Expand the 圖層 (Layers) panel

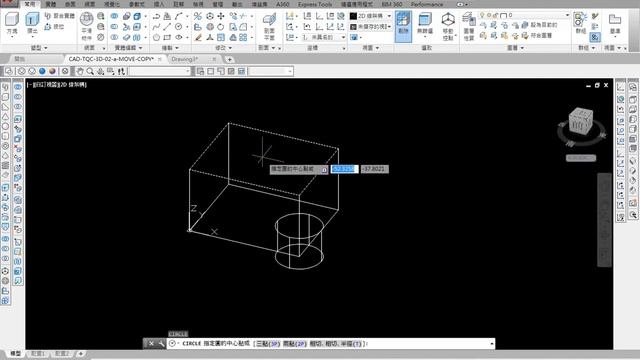point(515,48)
